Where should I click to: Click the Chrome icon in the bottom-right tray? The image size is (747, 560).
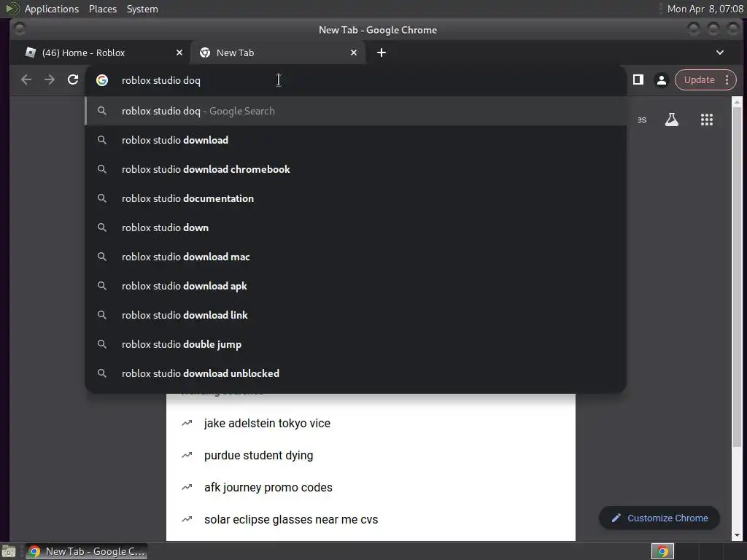tap(662, 551)
